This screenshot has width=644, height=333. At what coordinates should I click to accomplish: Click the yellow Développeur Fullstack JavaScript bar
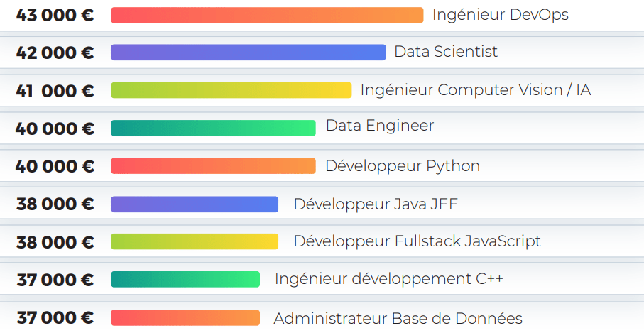click(x=195, y=241)
